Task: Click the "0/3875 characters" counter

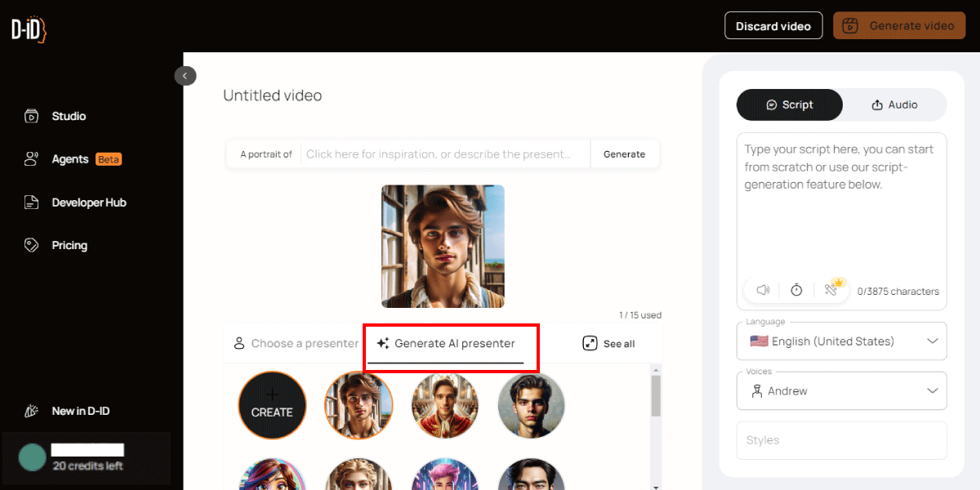Action: click(898, 292)
